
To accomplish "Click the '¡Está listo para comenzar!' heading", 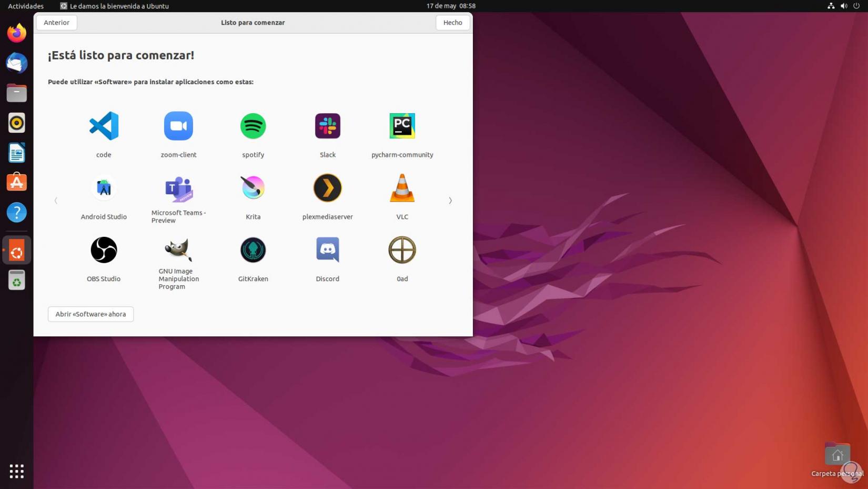I will coord(121,55).
